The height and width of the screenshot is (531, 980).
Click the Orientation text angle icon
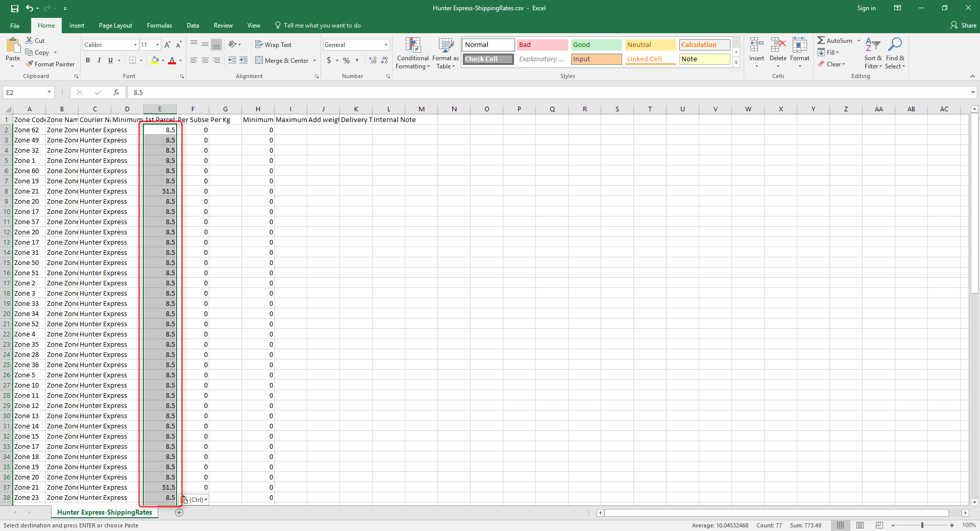coord(232,44)
